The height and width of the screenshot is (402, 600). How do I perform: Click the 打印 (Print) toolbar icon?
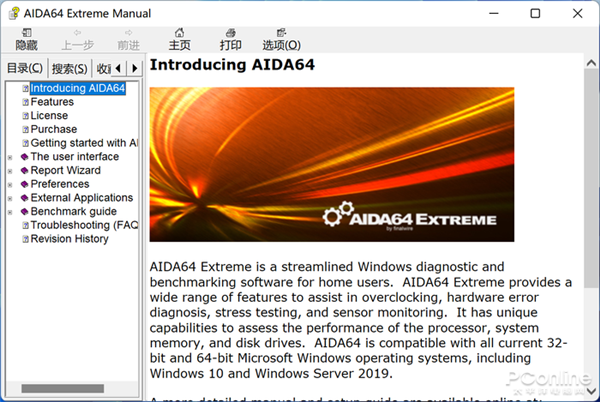click(230, 38)
